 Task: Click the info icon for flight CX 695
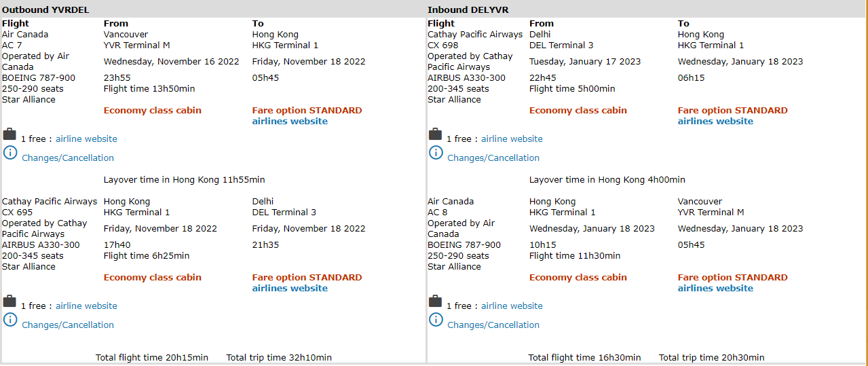pos(10,320)
